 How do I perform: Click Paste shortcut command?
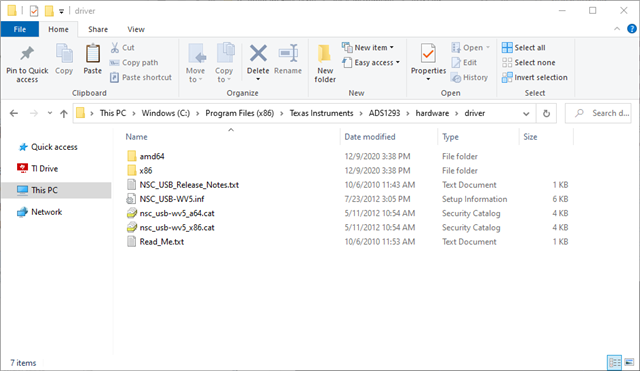tap(141, 77)
